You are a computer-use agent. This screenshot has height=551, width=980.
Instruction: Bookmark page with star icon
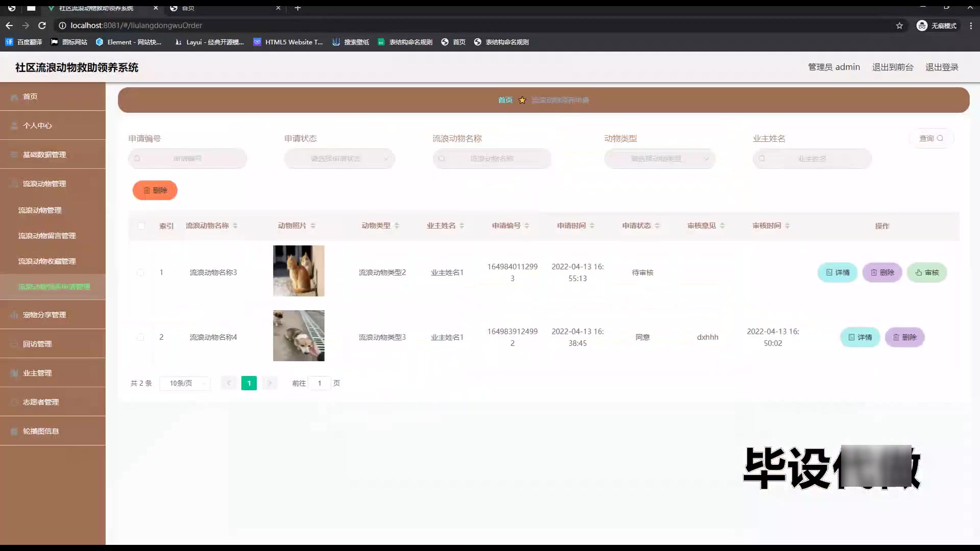(899, 26)
